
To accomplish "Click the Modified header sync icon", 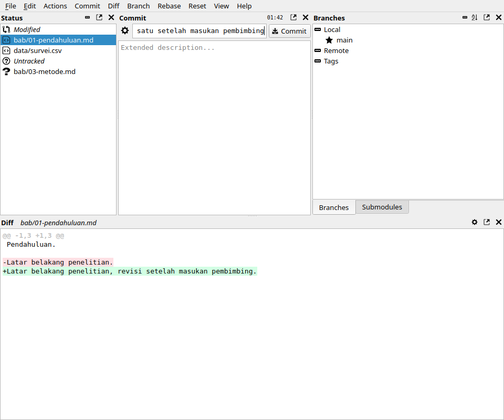I will (x=6, y=29).
